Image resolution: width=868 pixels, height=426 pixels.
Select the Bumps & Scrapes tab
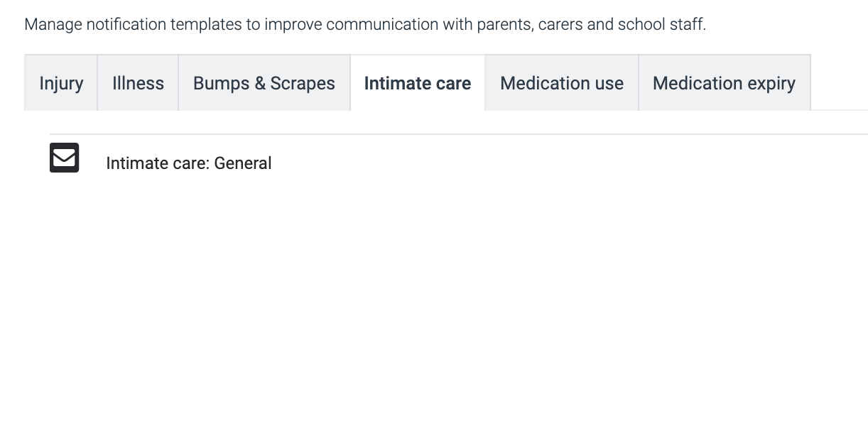(x=264, y=83)
